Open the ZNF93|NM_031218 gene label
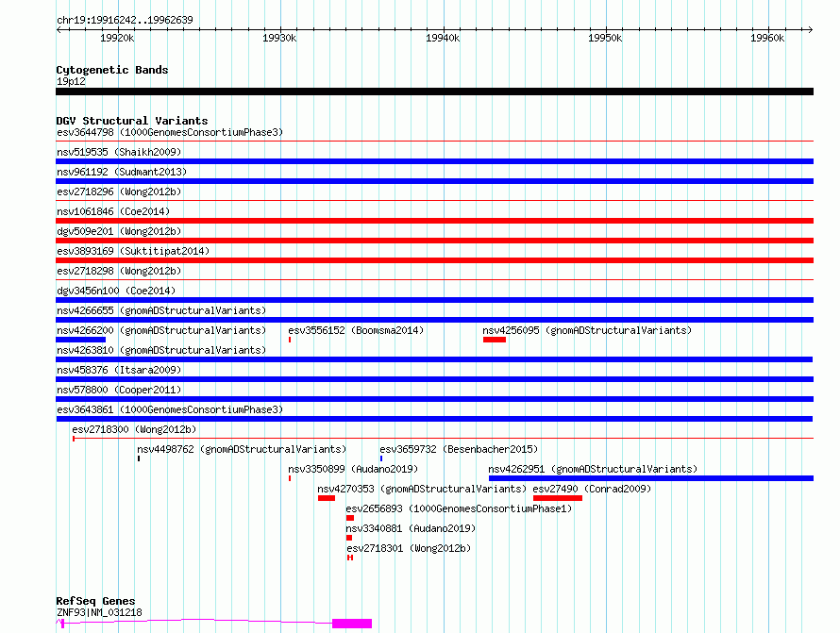This screenshot has width=840, height=633. (99, 612)
